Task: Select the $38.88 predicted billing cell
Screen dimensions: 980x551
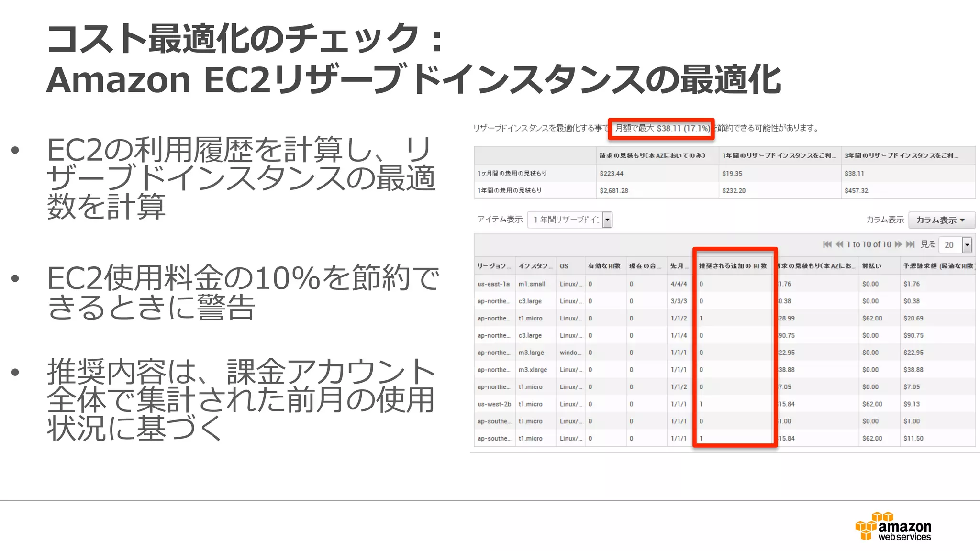Action: coord(938,370)
